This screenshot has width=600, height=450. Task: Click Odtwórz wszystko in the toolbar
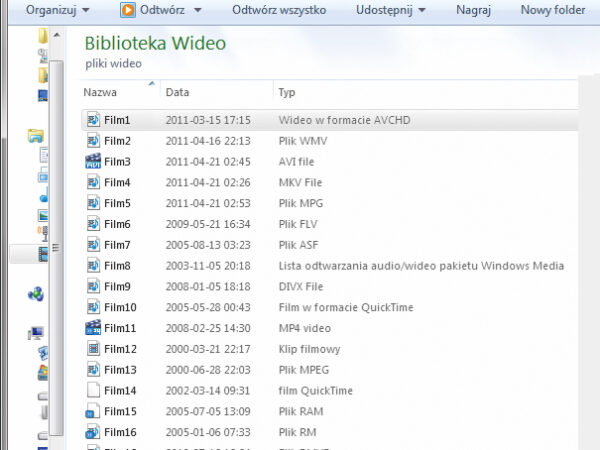[x=281, y=10]
